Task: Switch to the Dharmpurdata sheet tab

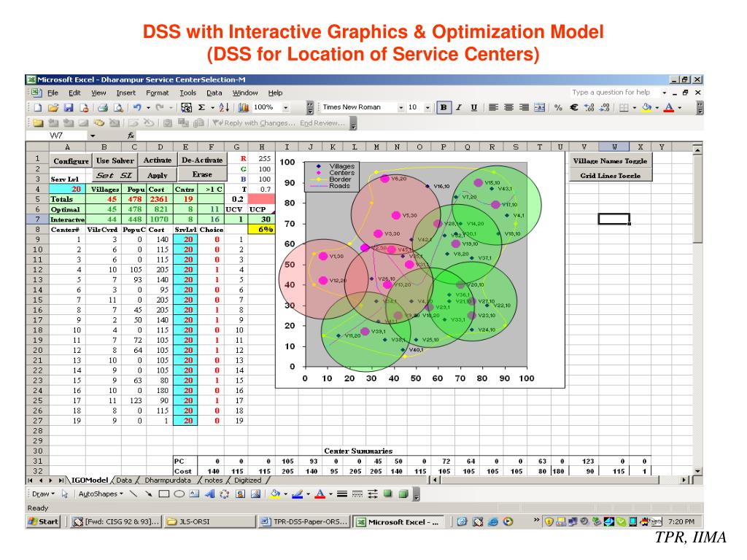Action: pos(168,481)
